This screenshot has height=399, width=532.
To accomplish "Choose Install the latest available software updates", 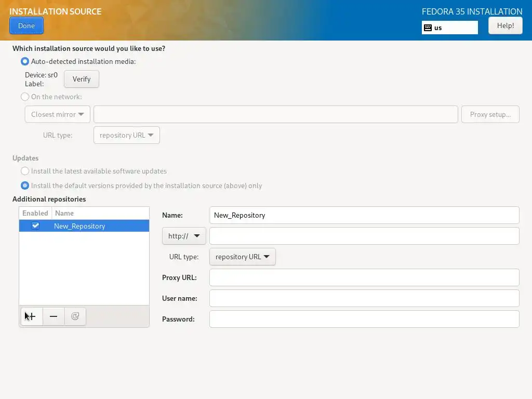I will pyautogui.click(x=25, y=171).
